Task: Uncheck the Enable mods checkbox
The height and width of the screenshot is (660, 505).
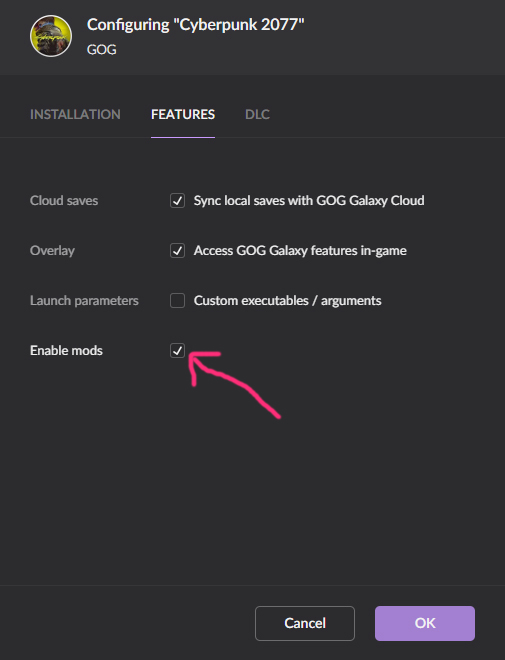Action: coord(177,350)
